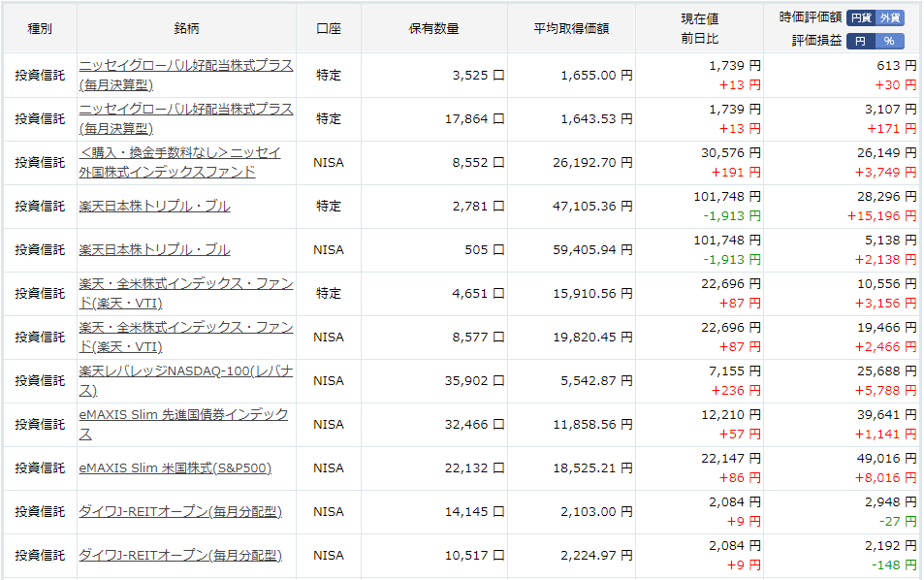Click average cost 1,643.53 円

pyautogui.click(x=596, y=118)
